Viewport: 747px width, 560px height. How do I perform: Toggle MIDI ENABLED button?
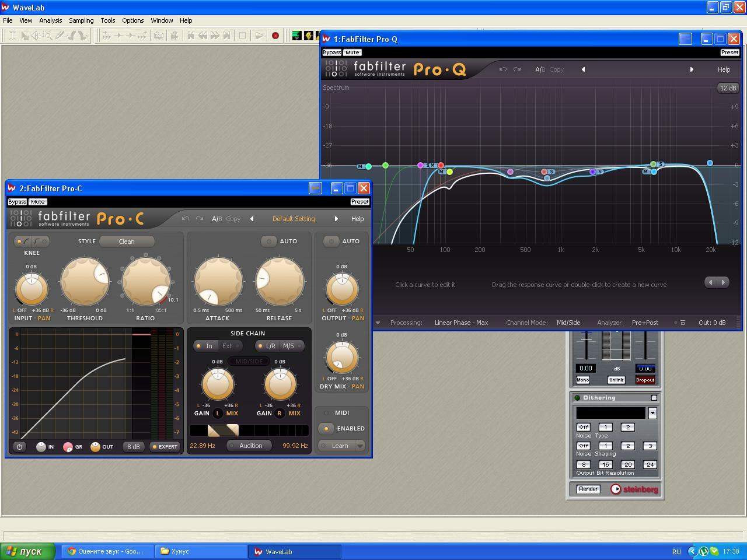(326, 428)
